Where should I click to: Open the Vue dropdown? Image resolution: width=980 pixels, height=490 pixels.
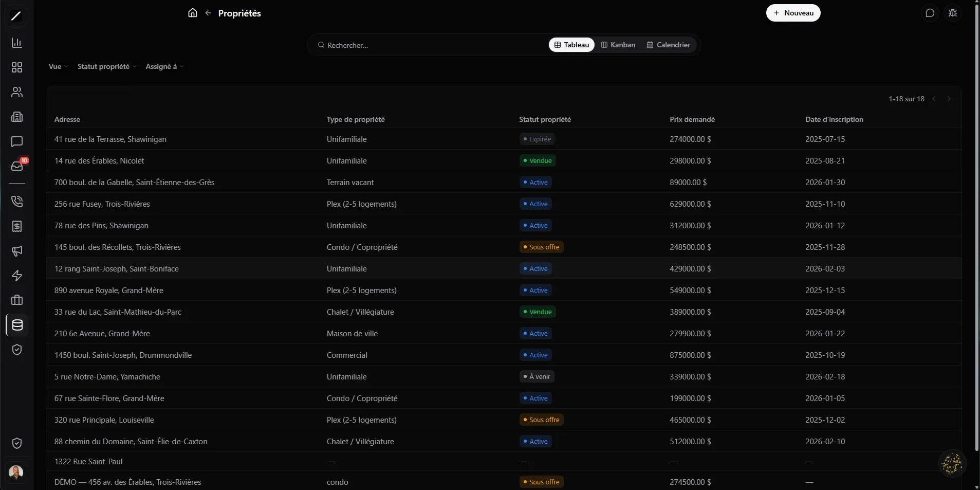(58, 66)
